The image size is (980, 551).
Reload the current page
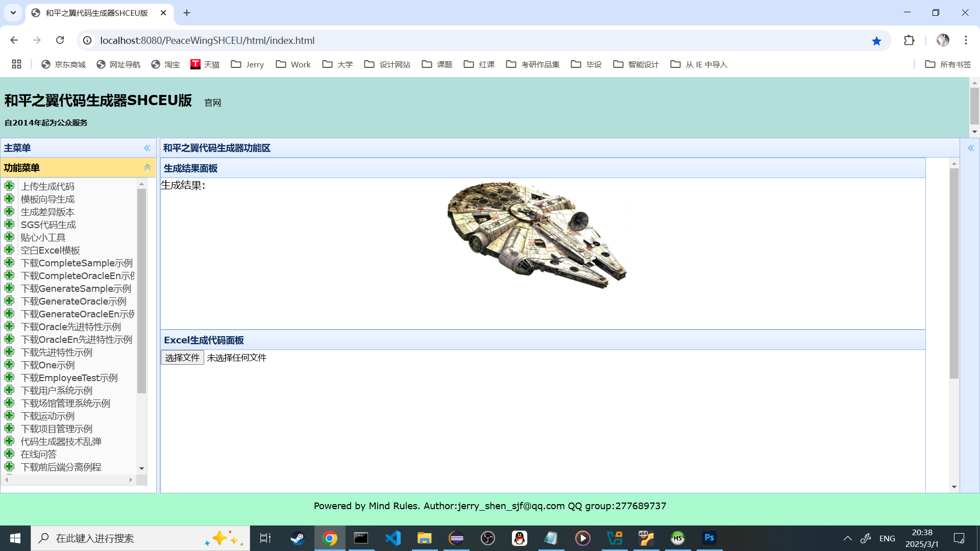(60, 40)
